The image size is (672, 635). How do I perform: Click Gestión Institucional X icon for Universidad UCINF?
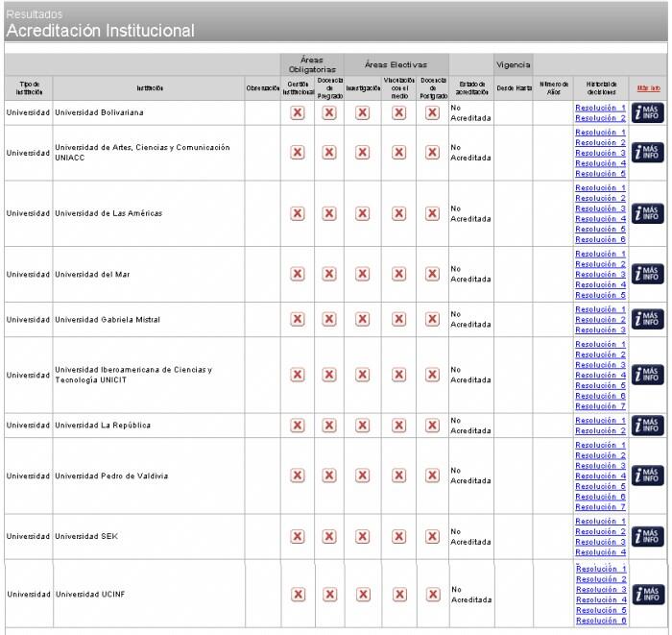pyautogui.click(x=299, y=595)
